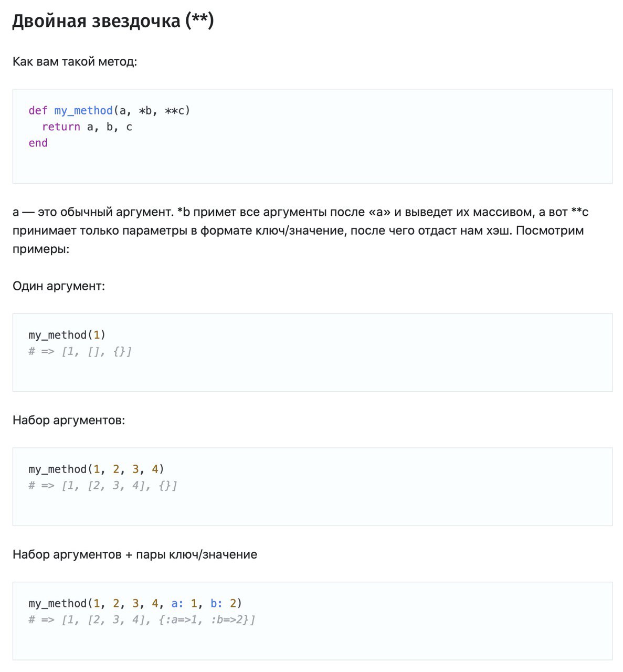Click the *b parameter in method definition
Image resolution: width=623 pixels, height=672 pixels.
(x=145, y=111)
